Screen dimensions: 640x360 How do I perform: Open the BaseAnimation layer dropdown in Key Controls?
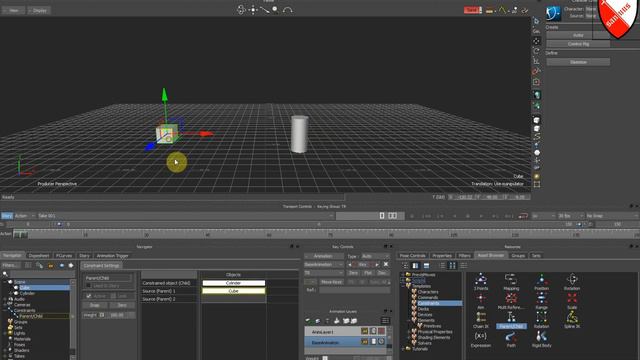pyautogui.click(x=324, y=264)
